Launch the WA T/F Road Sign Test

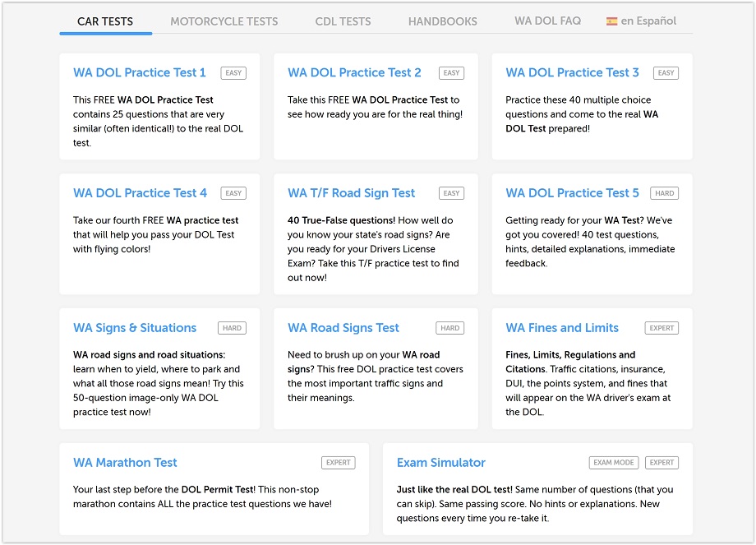pos(351,193)
